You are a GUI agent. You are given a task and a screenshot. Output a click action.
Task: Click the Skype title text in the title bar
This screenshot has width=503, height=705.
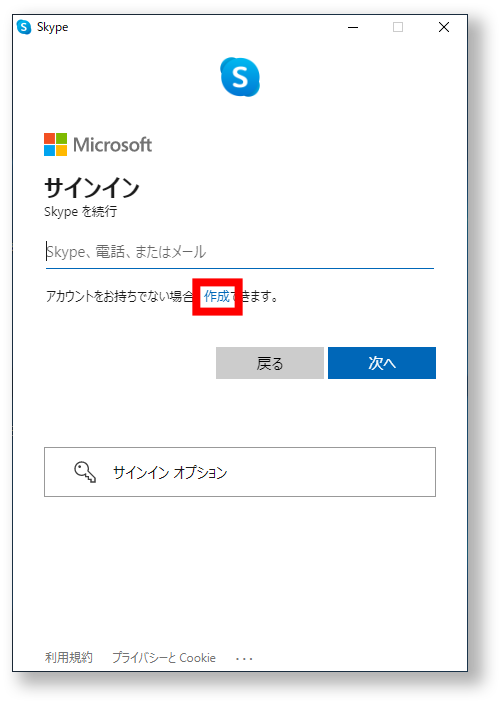53,27
